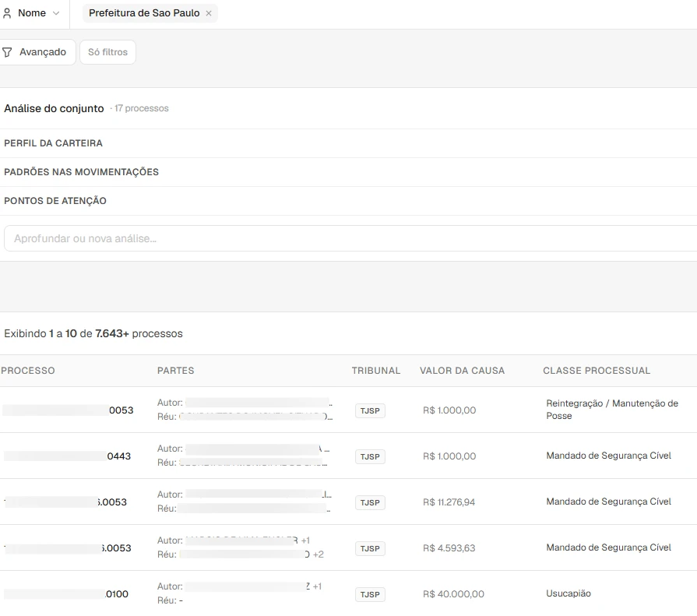Click the PARTES column header
The height and width of the screenshot is (616, 697).
175,371
